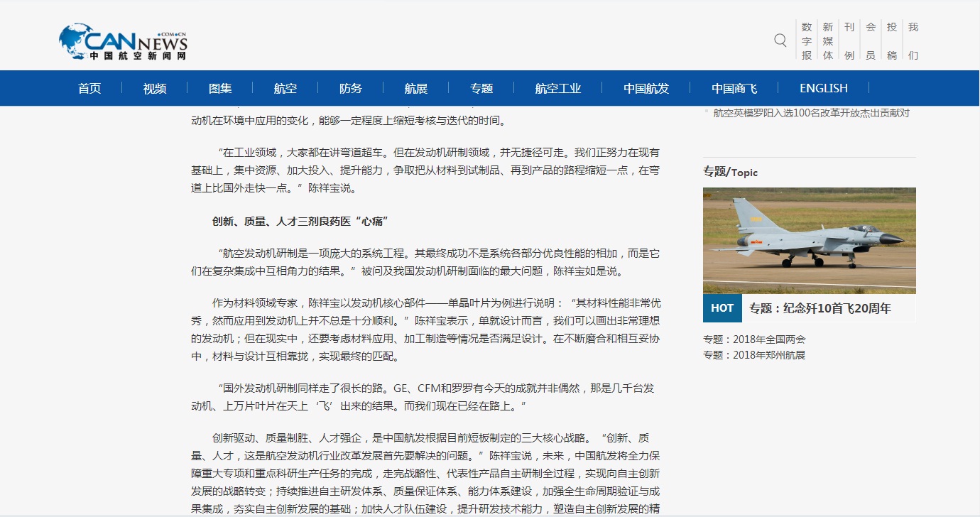980x517 pixels.
Task: Open 航空英模罗阳入选100名改革开放杰出贡献对 headline
Action: click(811, 113)
